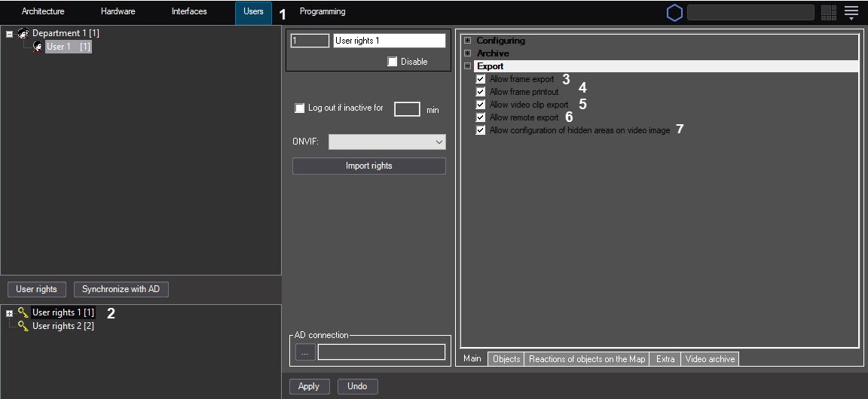Open the layouts grid icon
This screenshot has width=868, height=399.
click(x=829, y=13)
